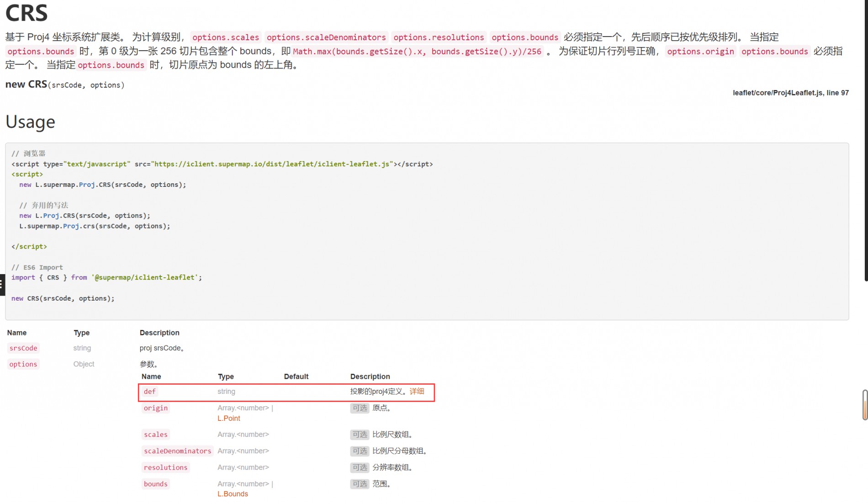Select the bounds option name in table

coord(156,484)
